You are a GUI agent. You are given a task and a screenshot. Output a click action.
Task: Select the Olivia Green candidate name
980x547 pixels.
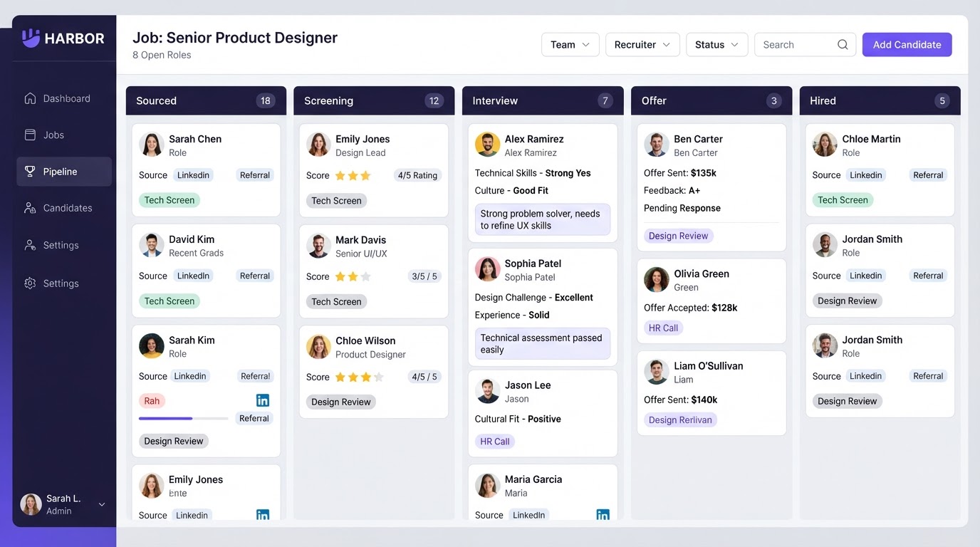pyautogui.click(x=702, y=273)
